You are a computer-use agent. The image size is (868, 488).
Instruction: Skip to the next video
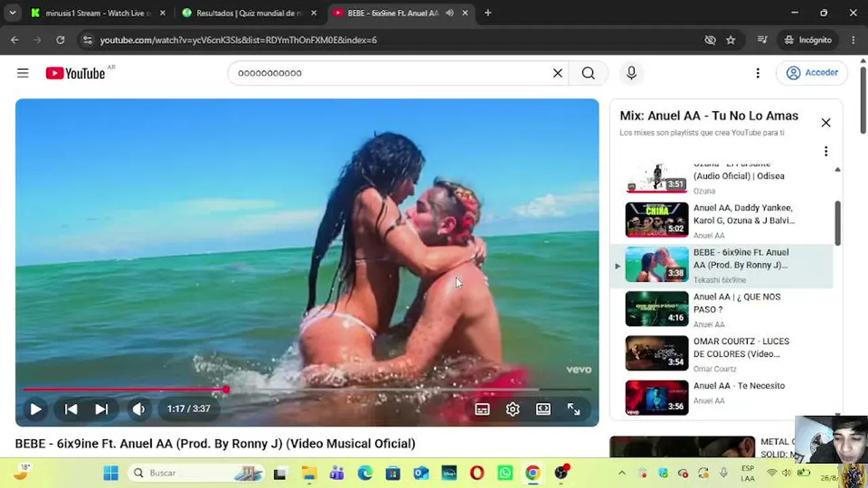101,409
